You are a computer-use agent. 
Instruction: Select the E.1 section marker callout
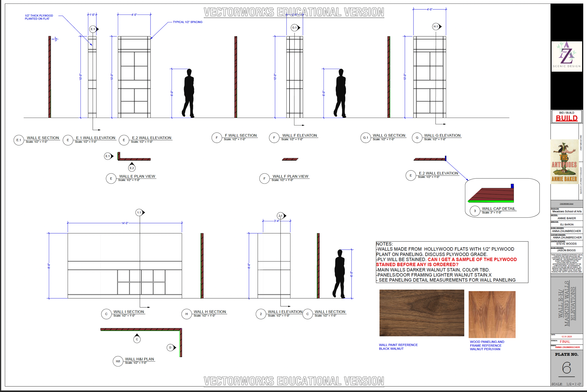coord(93,29)
